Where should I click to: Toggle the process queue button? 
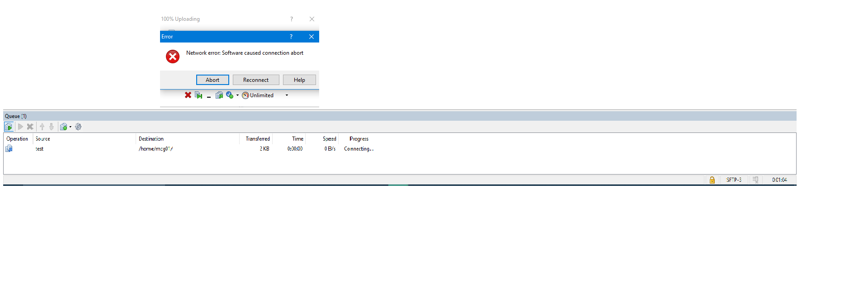pos(9,127)
